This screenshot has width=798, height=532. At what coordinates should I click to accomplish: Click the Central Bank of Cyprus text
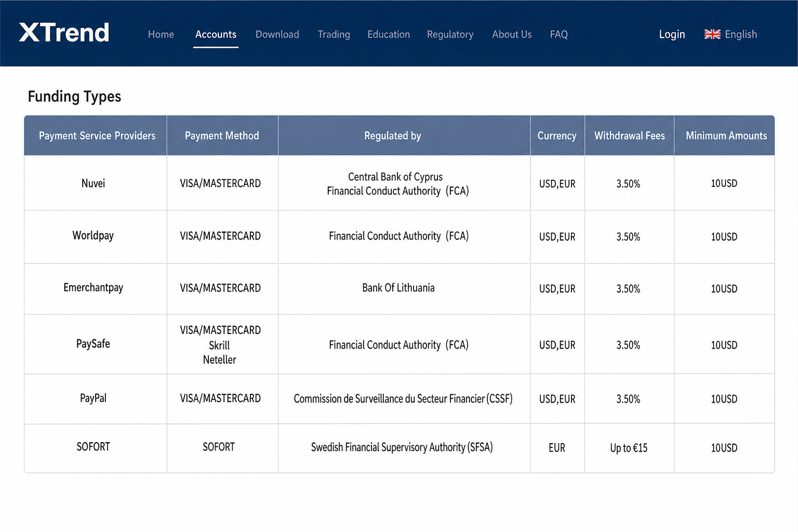(395, 177)
